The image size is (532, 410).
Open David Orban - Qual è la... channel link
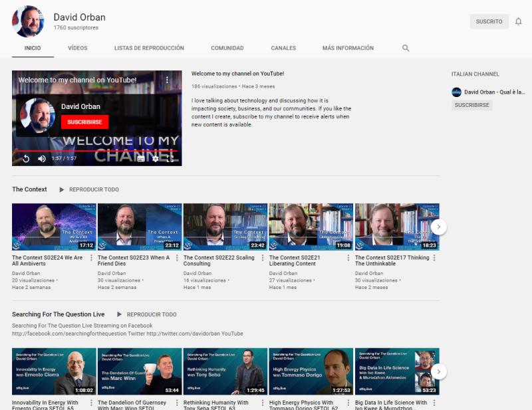click(x=494, y=92)
